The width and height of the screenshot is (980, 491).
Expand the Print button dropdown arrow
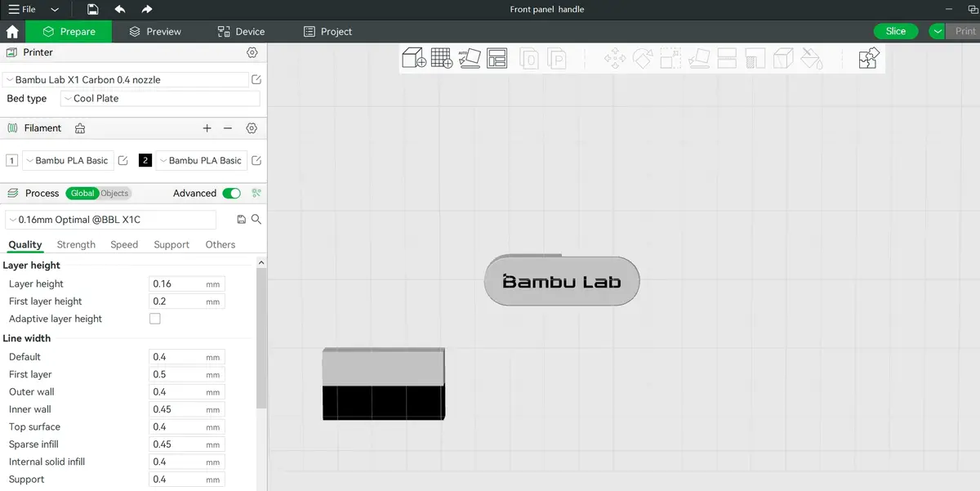(938, 31)
